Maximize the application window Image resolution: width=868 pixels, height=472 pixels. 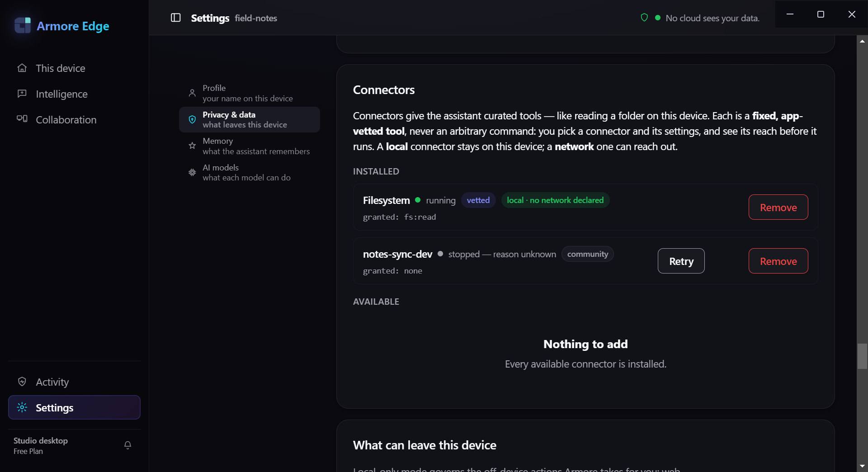click(821, 14)
